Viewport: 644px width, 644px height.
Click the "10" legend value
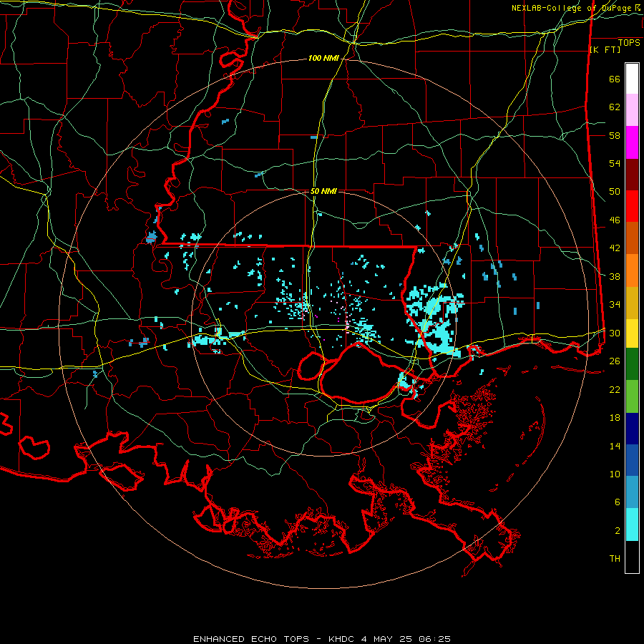[x=615, y=474]
